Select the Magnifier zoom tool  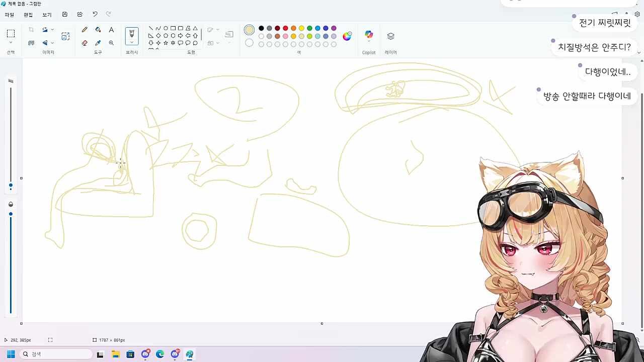tap(111, 43)
